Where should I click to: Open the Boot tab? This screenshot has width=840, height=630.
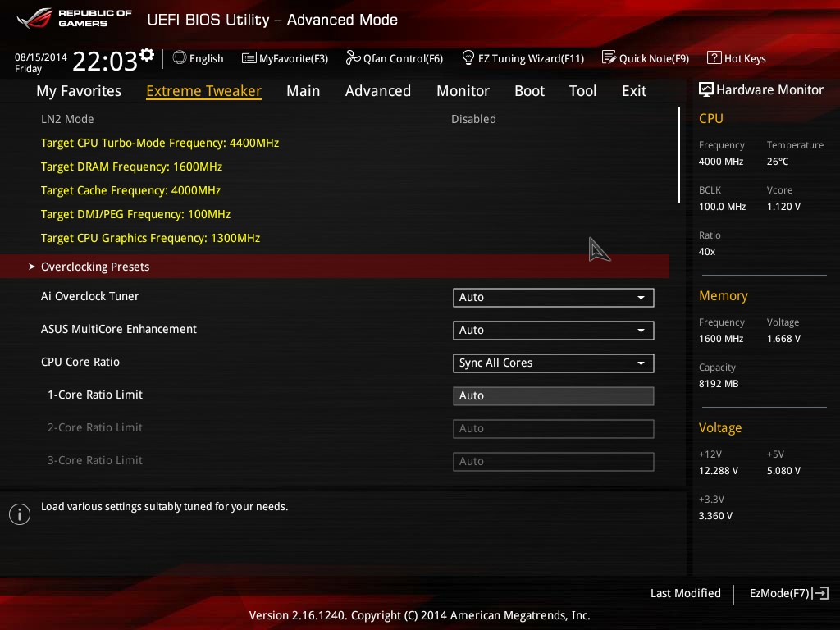529,91
